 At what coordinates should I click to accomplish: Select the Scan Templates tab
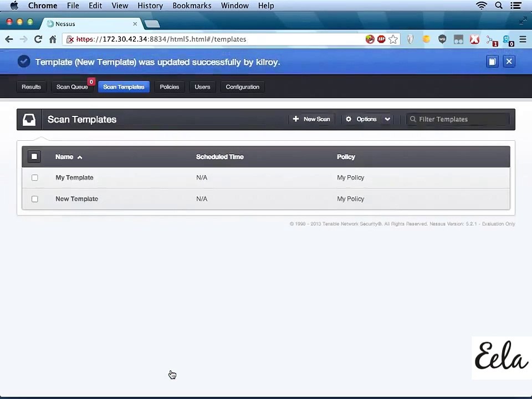pyautogui.click(x=124, y=87)
